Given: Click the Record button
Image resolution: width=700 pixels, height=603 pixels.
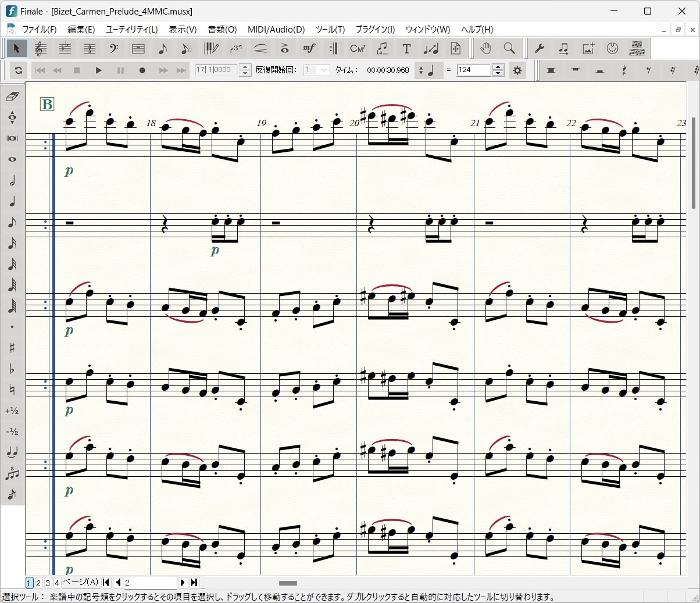Looking at the screenshot, I should (142, 70).
